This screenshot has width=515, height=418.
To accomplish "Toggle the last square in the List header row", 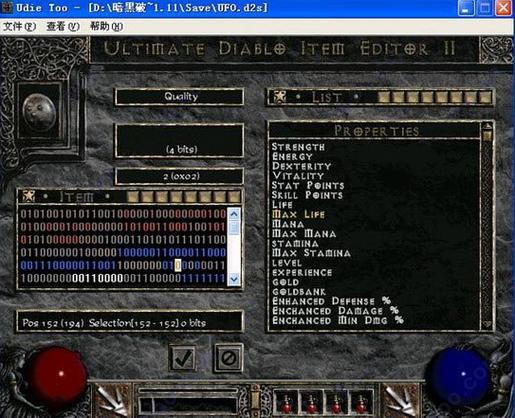I will 485,97.
